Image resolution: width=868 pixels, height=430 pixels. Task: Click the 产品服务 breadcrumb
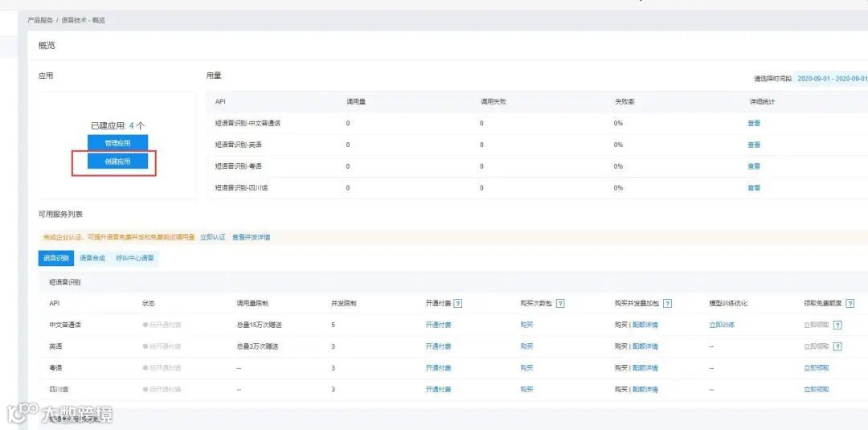point(40,20)
